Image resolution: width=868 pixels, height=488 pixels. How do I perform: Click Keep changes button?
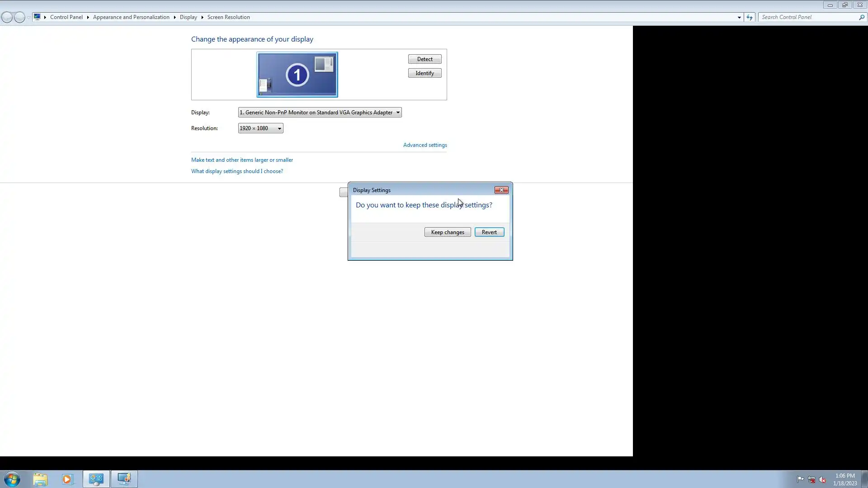(447, 232)
